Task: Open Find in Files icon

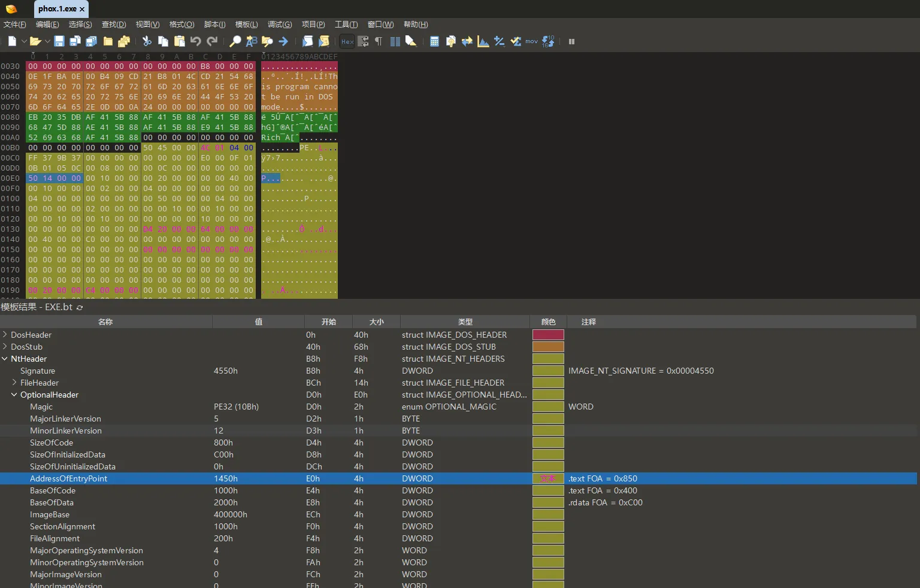Action: [267, 41]
